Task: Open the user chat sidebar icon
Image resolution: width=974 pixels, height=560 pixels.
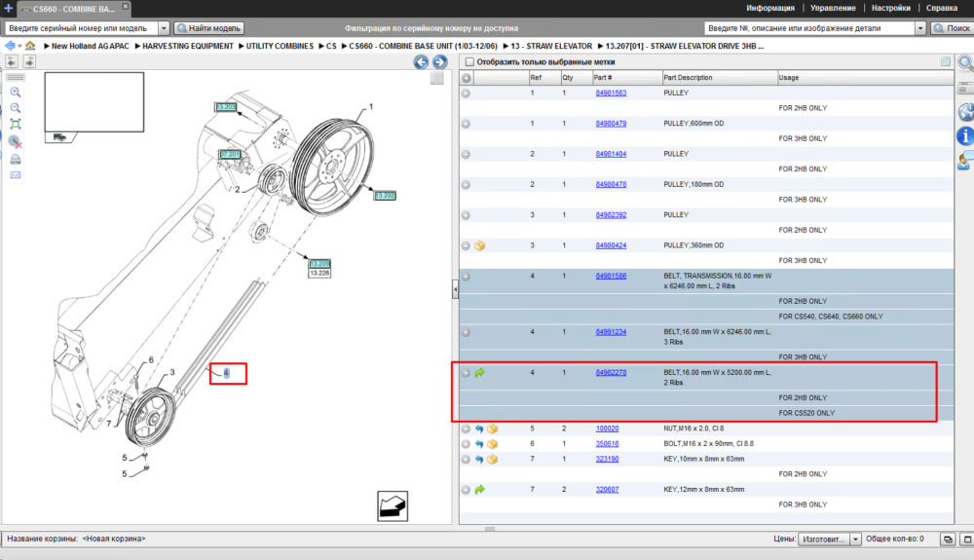Action: [966, 161]
